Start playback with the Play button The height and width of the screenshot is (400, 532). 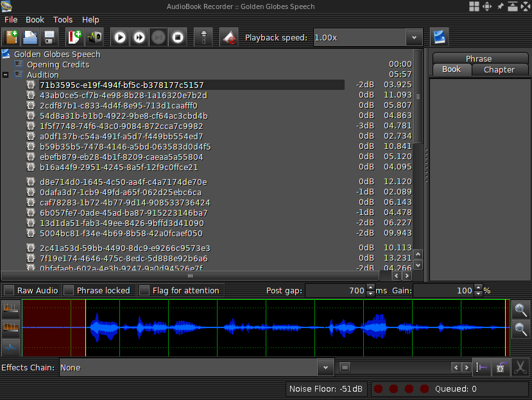tap(120, 37)
